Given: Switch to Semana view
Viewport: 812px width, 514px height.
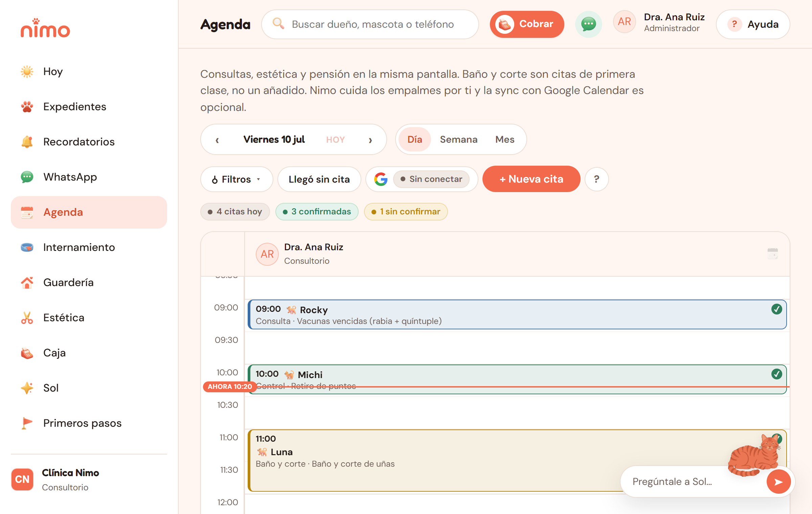Looking at the screenshot, I should [x=458, y=139].
